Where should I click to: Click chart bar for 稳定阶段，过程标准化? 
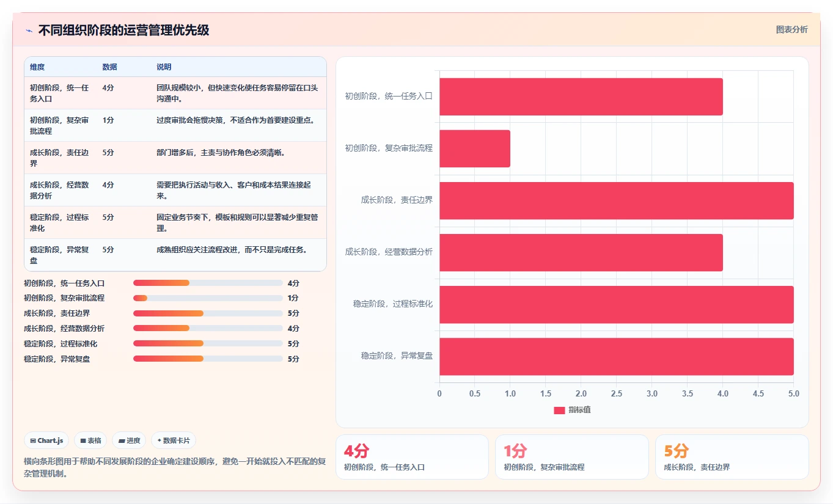point(617,304)
